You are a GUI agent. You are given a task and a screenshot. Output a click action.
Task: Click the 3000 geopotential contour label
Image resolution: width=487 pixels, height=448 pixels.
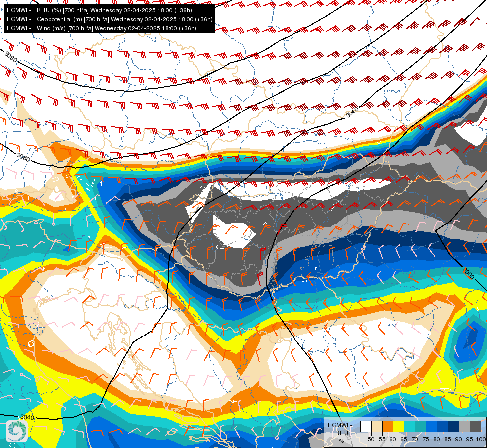pos(469,273)
